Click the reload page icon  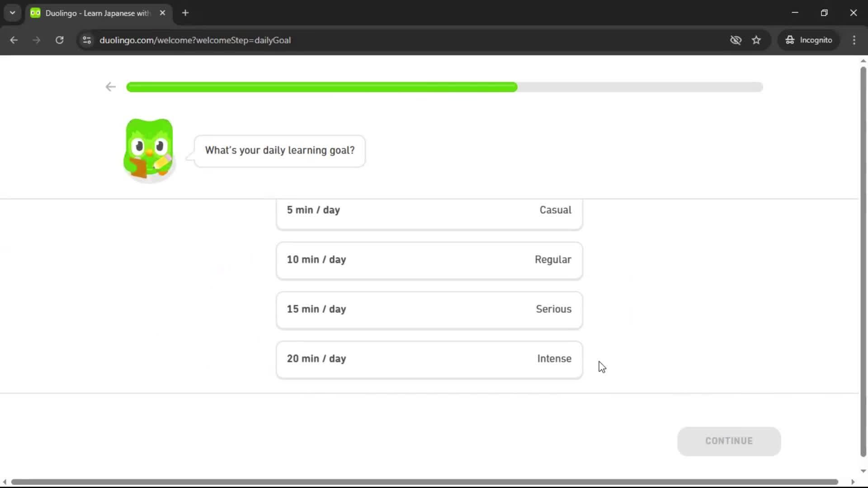[x=59, y=40]
